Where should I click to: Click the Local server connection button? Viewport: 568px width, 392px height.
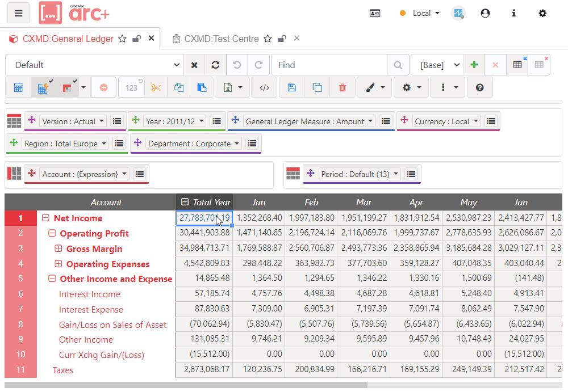pos(420,13)
